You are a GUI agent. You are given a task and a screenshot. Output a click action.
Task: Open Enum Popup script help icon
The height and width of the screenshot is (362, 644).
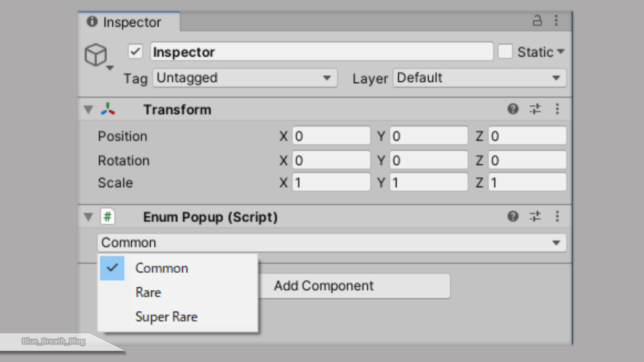(513, 217)
